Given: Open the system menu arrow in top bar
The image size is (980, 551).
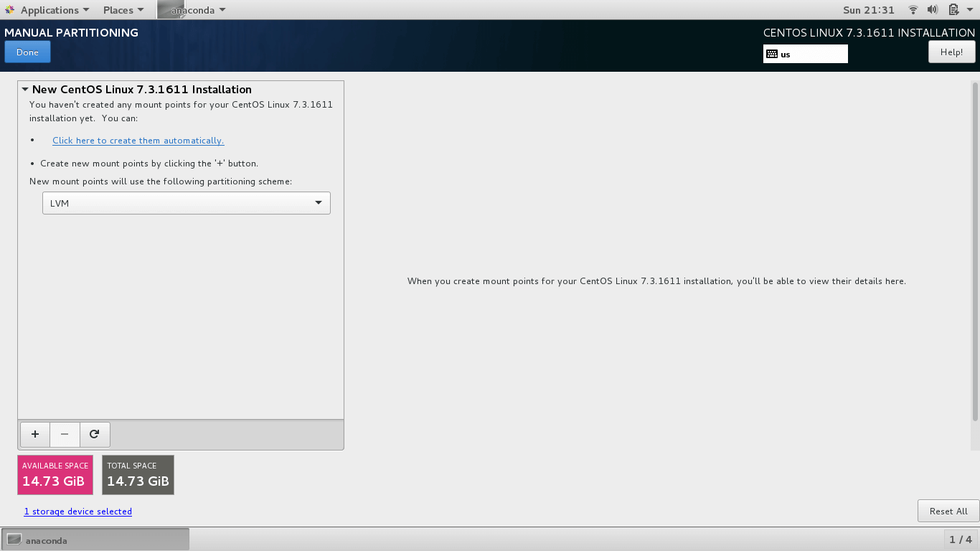Looking at the screenshot, I should coord(969,10).
